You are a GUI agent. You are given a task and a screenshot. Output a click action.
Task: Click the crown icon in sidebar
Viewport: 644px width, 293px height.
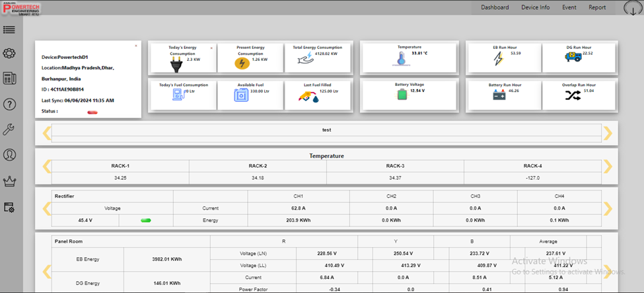(9, 181)
